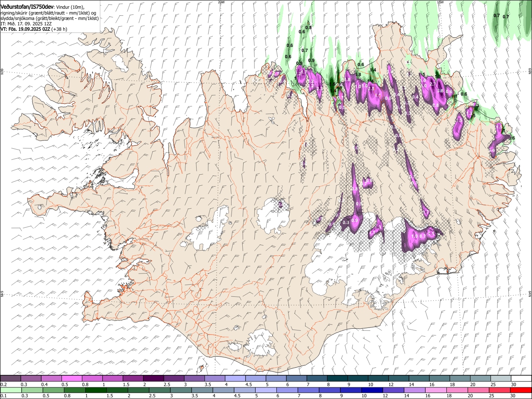
Task: Click the "2.5" precipitation value on the northern map
Action: coord(372,89)
